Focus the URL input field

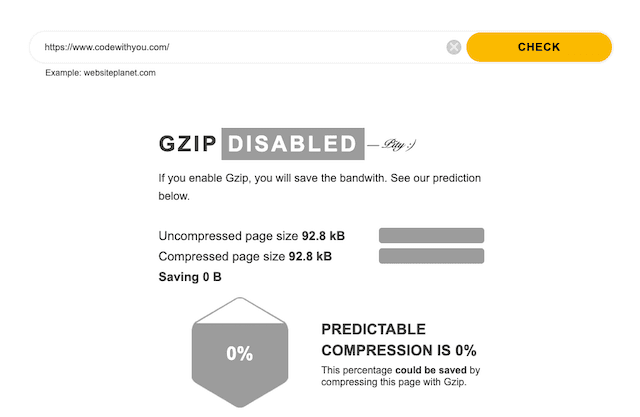[x=239, y=47]
